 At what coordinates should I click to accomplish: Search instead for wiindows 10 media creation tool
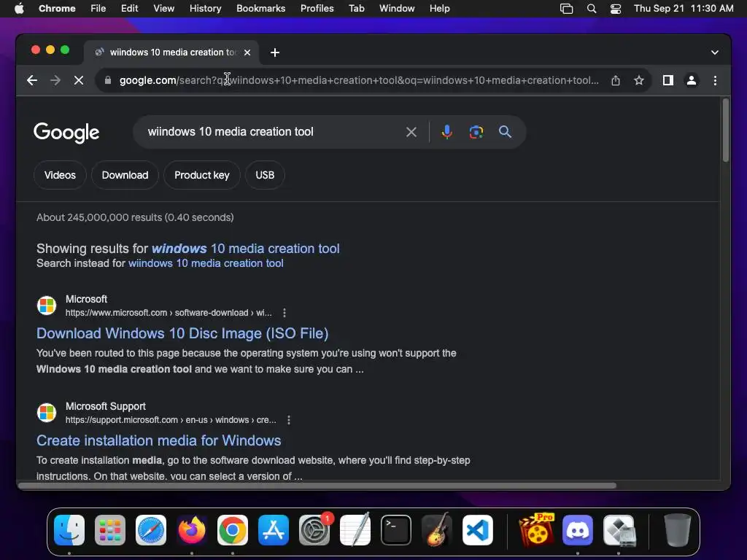(206, 263)
